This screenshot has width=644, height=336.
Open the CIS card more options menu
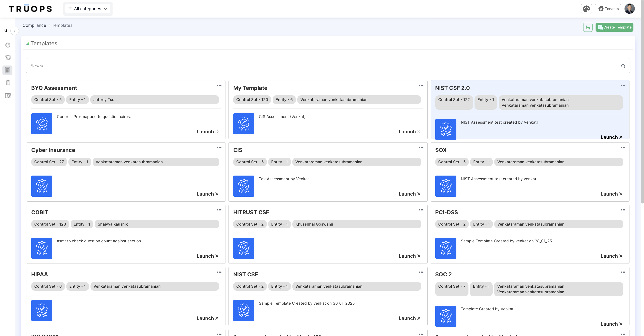pyautogui.click(x=421, y=148)
